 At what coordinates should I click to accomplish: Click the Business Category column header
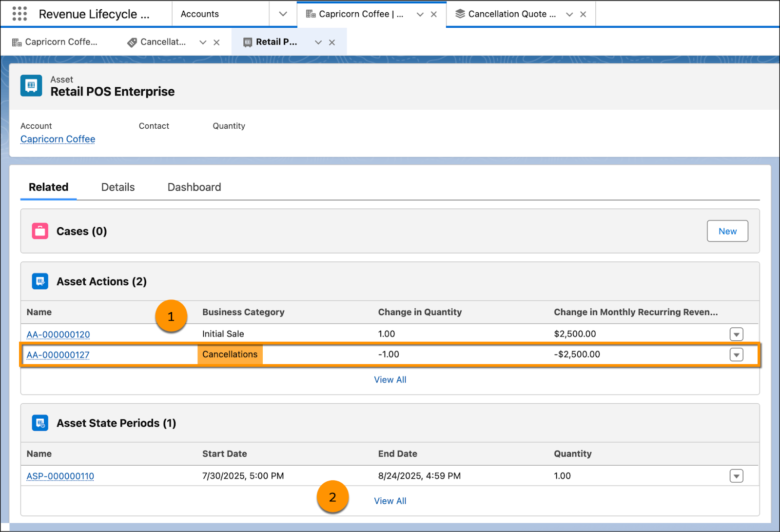pyautogui.click(x=243, y=312)
